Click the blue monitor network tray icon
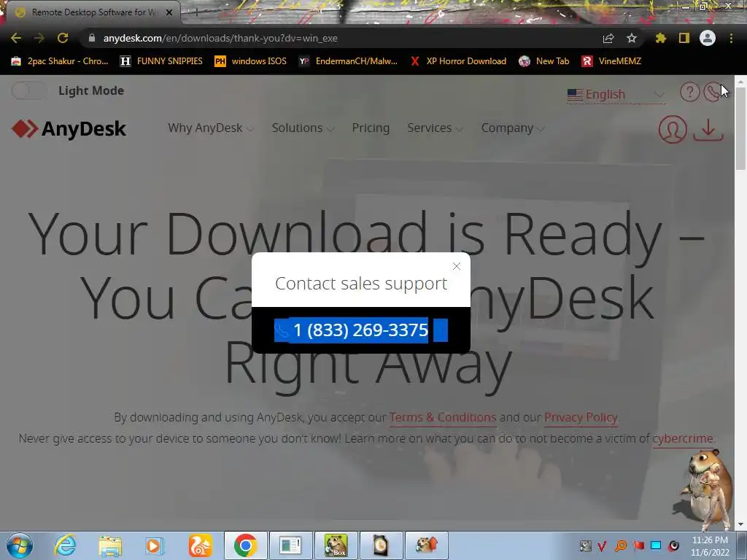Image resolution: width=747 pixels, height=560 pixels. (x=656, y=545)
